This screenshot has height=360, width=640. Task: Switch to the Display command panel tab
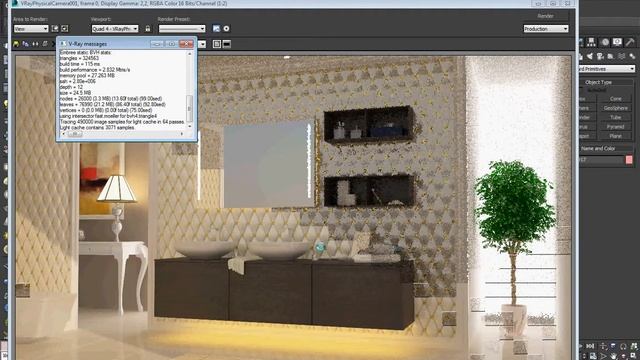pos(617,42)
